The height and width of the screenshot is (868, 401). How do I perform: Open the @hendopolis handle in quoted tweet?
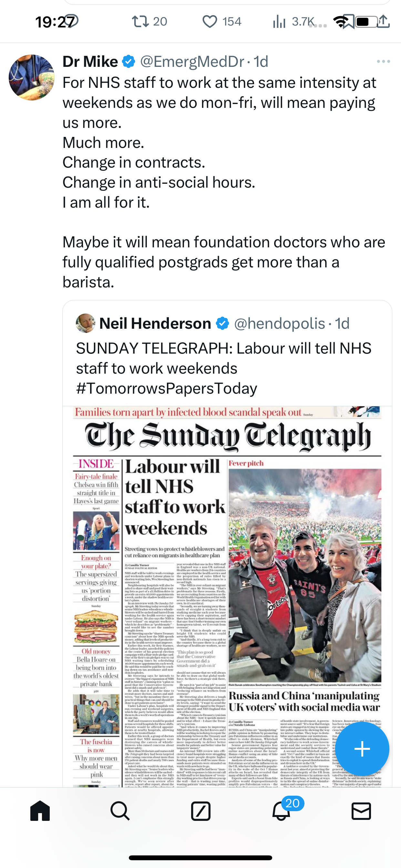279,324
